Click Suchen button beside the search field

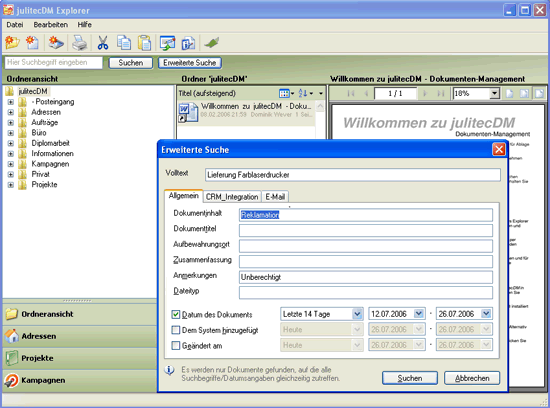pos(130,63)
